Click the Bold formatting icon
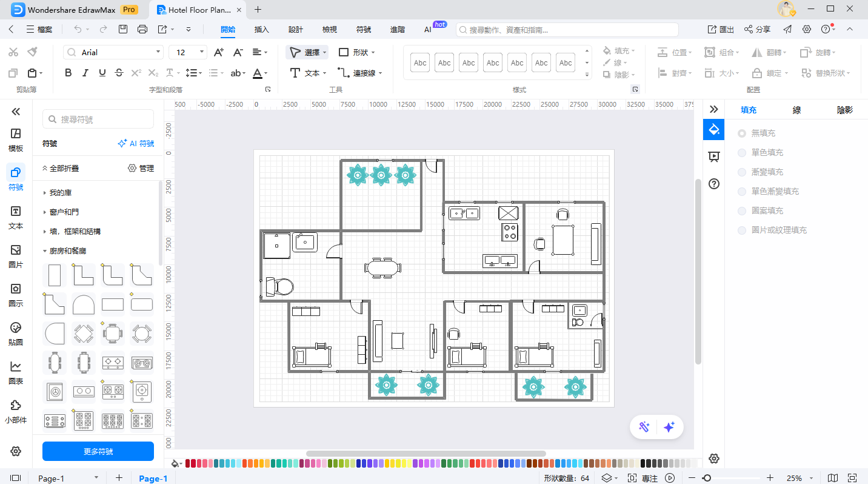 pyautogui.click(x=68, y=73)
